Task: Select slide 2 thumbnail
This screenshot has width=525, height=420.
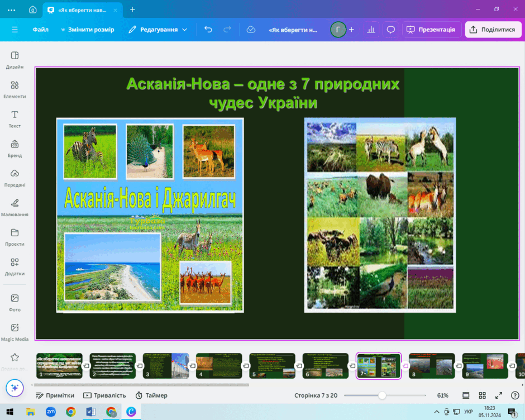Action: (x=112, y=365)
